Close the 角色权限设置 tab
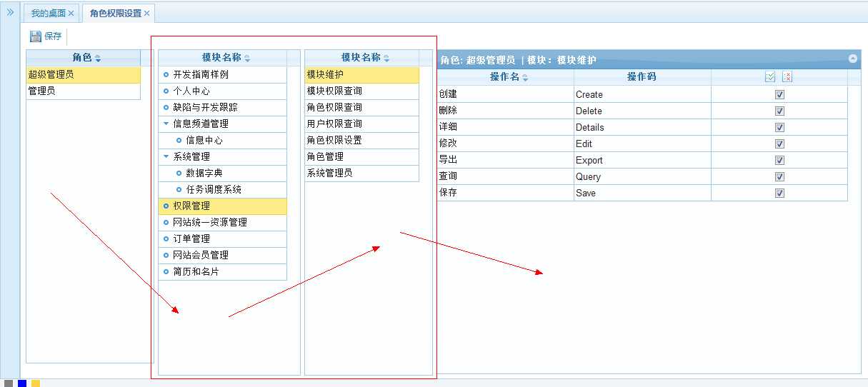Viewport: 868px width, 387px height. tap(147, 14)
